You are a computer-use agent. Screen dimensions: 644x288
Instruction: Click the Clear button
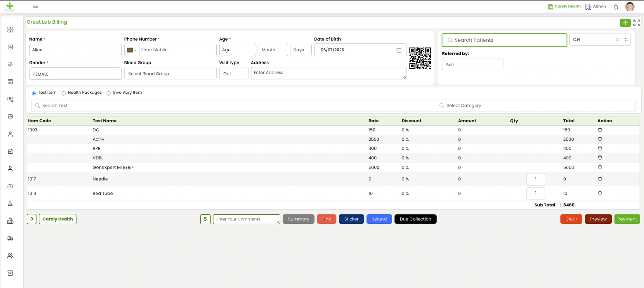click(x=571, y=219)
